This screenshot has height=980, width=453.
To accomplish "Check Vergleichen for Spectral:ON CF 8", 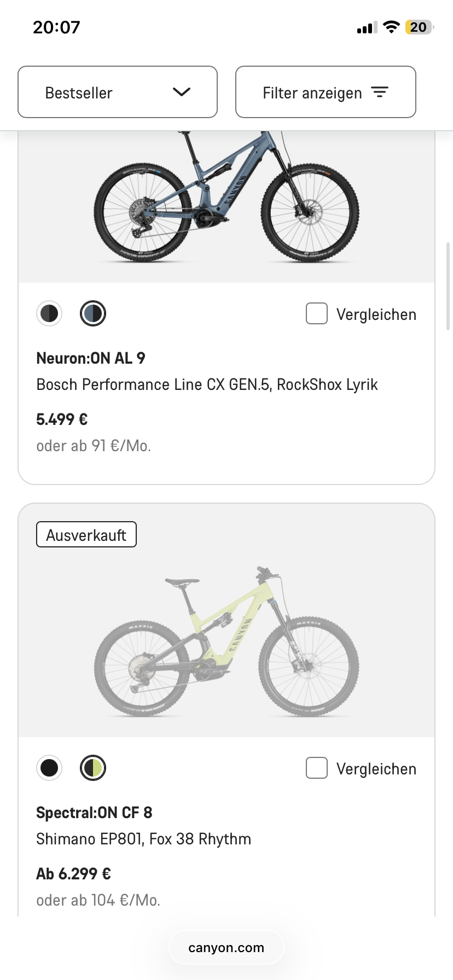I will pos(317,768).
